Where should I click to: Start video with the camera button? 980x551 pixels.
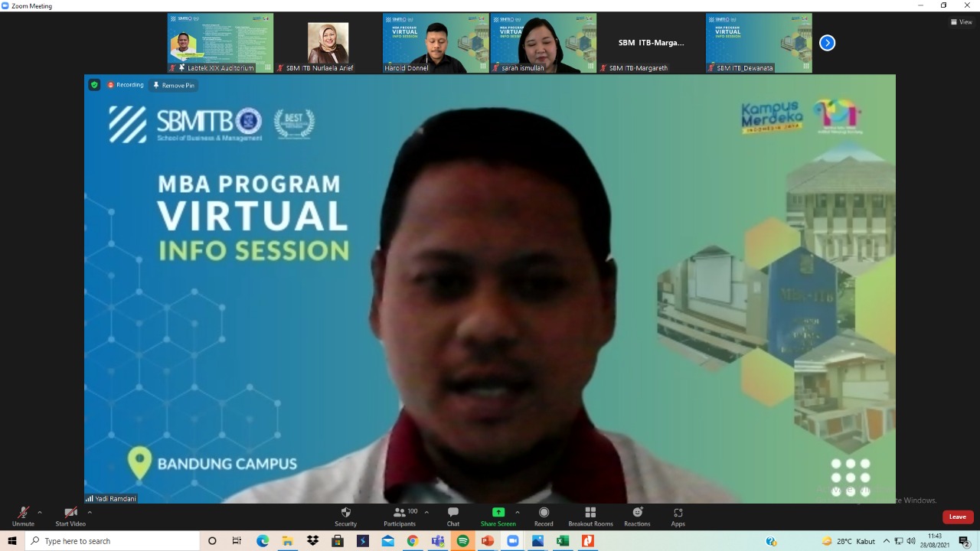tap(70, 517)
